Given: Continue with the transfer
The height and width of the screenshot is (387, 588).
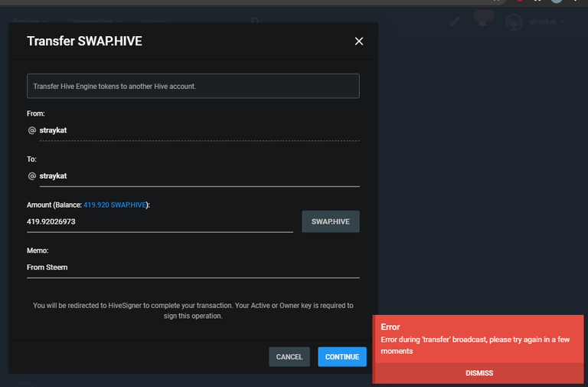Looking at the screenshot, I should pos(342,357).
